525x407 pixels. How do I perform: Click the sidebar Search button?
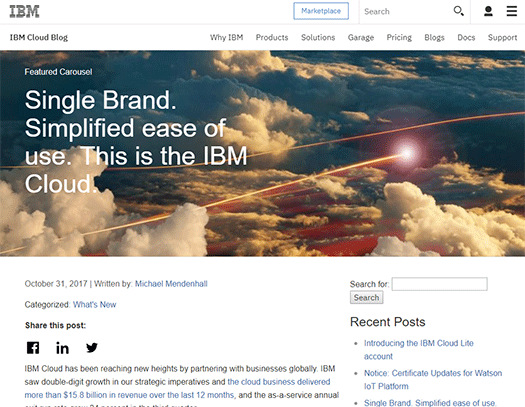(366, 298)
